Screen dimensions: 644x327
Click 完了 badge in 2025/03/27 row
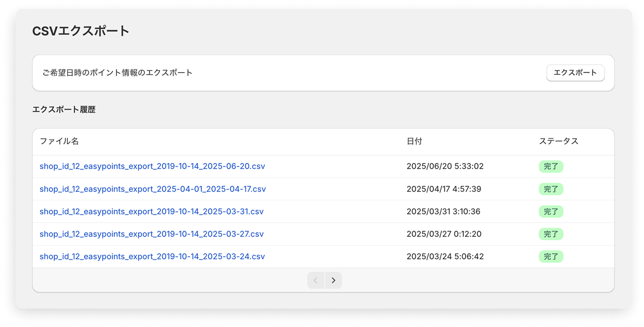point(551,234)
